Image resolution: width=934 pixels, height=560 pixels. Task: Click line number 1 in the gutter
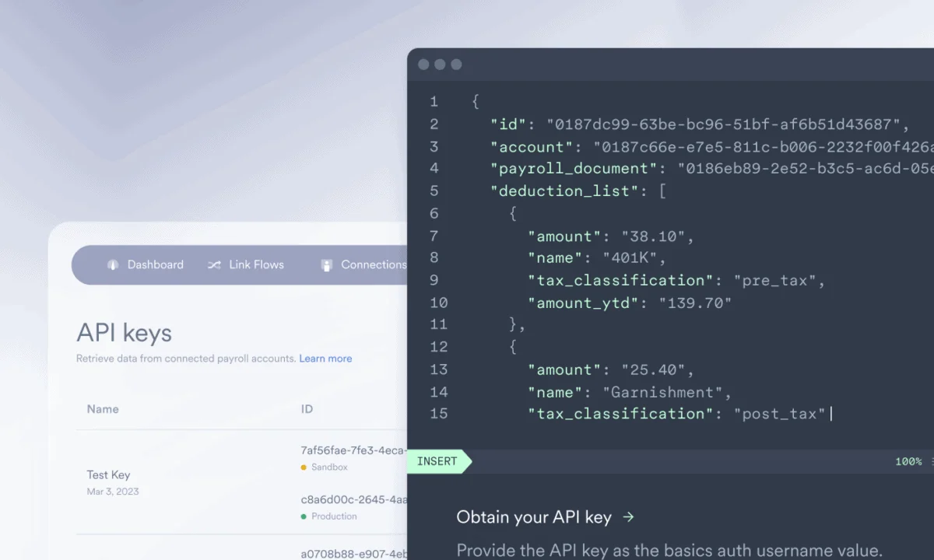(434, 102)
